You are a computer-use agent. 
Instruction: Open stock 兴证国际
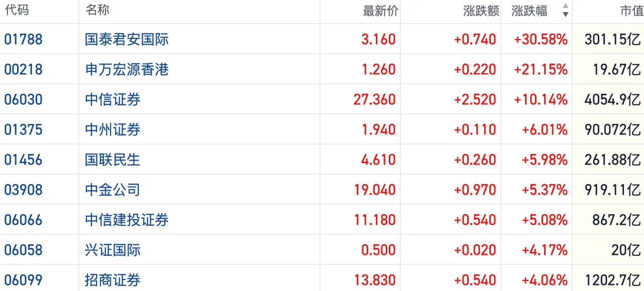pyautogui.click(x=113, y=250)
